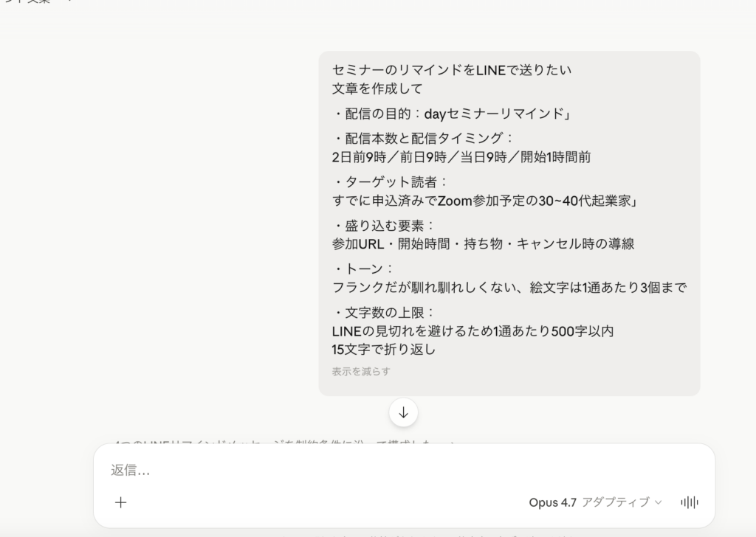Click the 参加URL・開始時間 elements line
Viewport: 756px width, 537px height.
point(483,244)
